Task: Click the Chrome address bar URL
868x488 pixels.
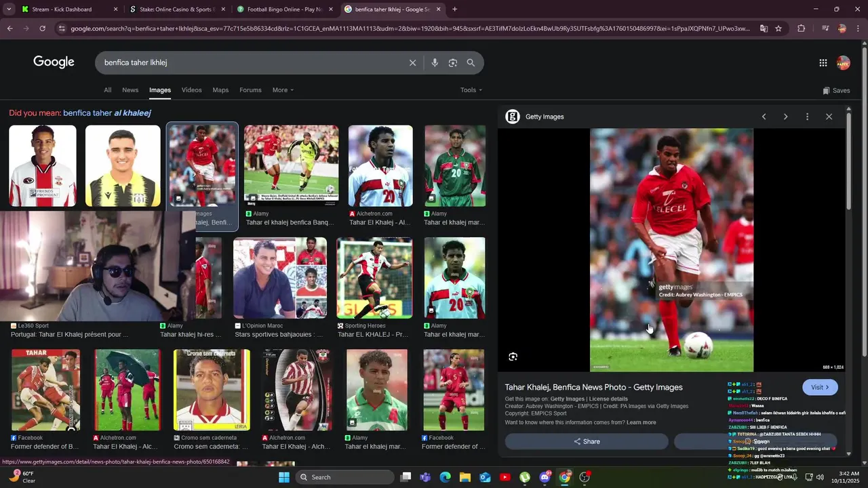Action: coord(410,28)
